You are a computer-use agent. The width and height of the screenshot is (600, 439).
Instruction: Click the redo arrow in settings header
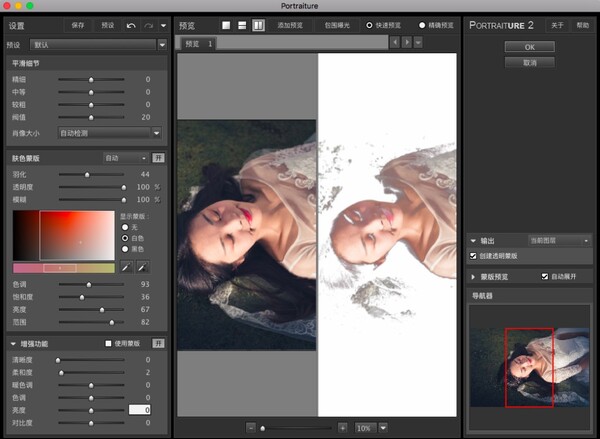click(148, 26)
